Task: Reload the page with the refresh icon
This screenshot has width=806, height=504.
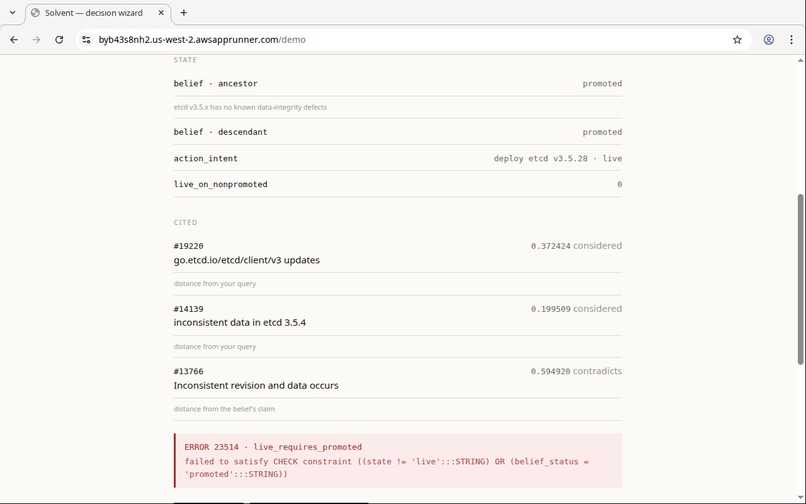Action: pos(59,40)
